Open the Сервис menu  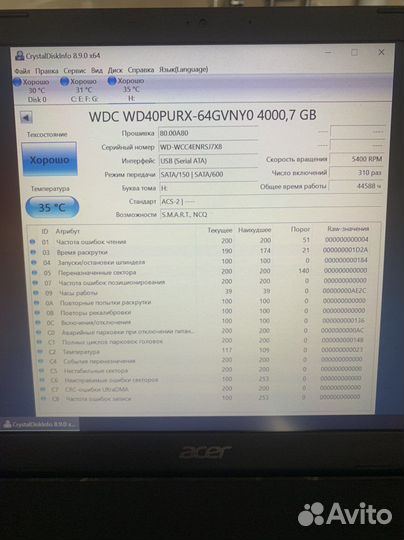click(x=74, y=71)
